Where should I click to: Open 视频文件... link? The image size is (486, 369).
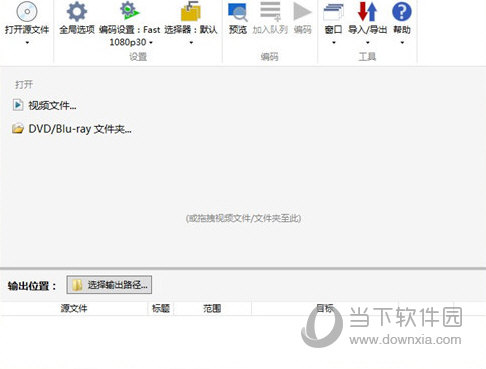tap(52, 106)
